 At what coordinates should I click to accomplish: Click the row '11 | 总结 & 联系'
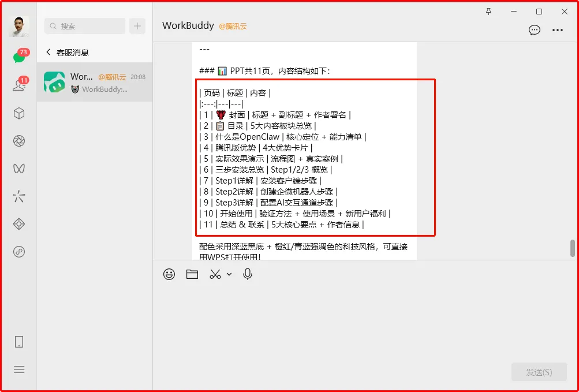point(281,225)
